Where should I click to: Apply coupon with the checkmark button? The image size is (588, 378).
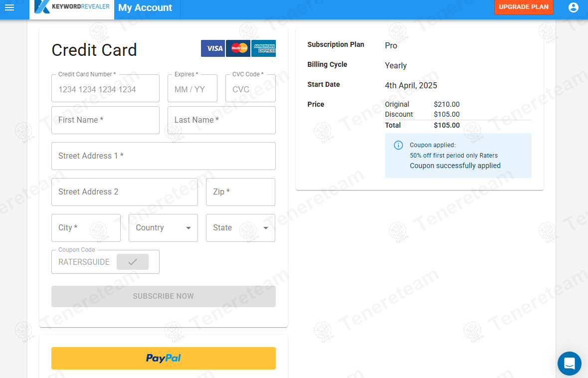click(132, 262)
